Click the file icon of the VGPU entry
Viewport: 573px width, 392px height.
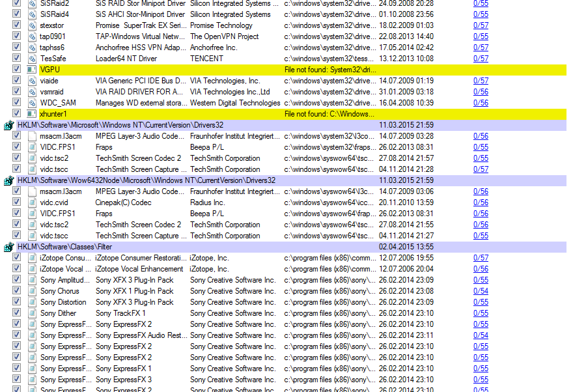(31, 70)
